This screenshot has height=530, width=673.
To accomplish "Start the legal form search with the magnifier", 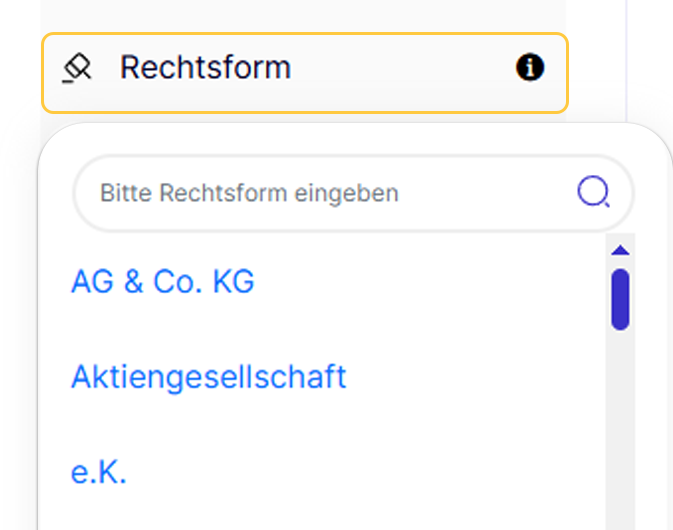I will (593, 192).
